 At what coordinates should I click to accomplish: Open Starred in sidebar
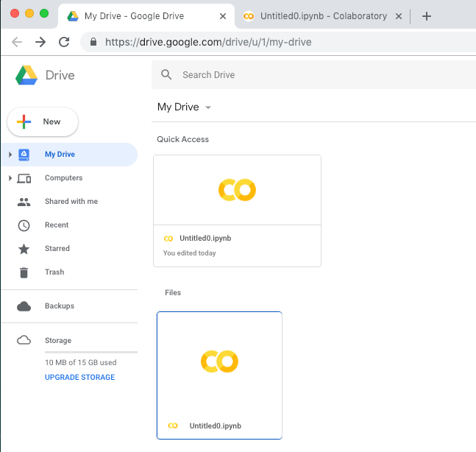coord(57,249)
